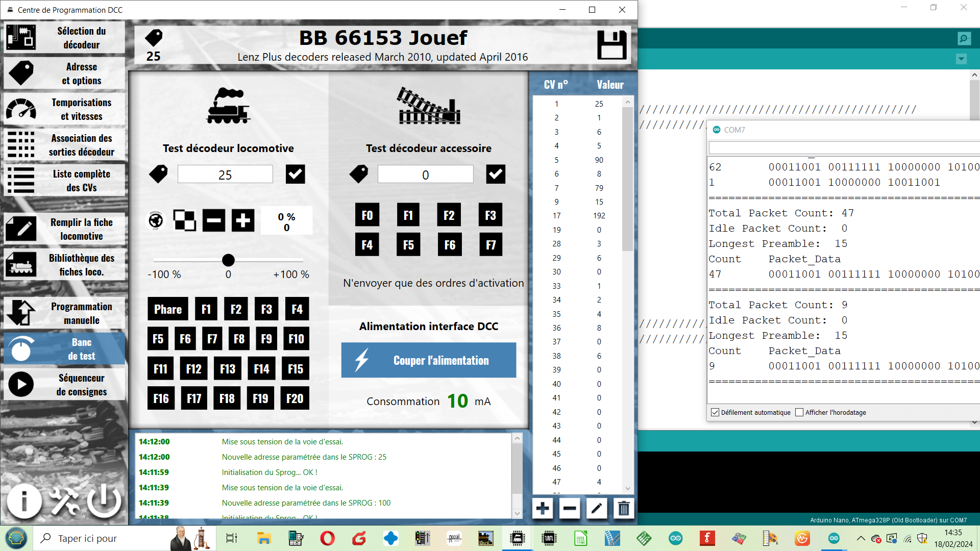Show hidden system tray icons
The width and height of the screenshot is (980, 551).
point(861,538)
